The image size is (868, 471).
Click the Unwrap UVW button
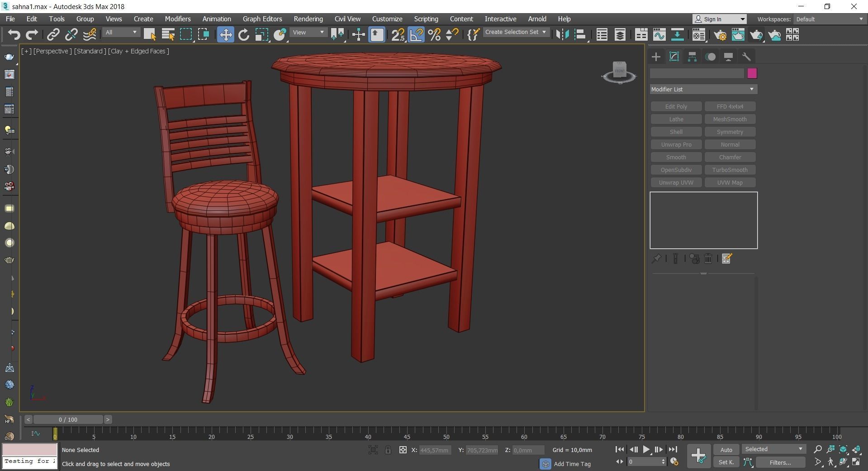(x=676, y=182)
